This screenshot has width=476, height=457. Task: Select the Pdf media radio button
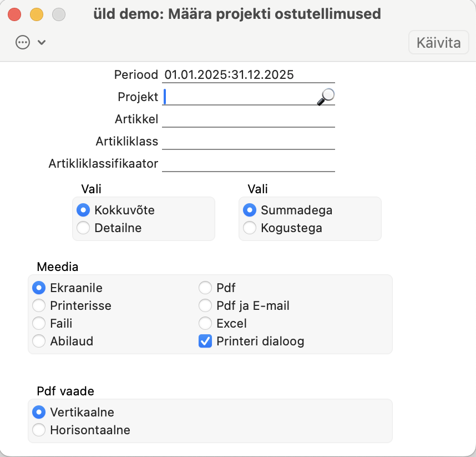coord(205,288)
